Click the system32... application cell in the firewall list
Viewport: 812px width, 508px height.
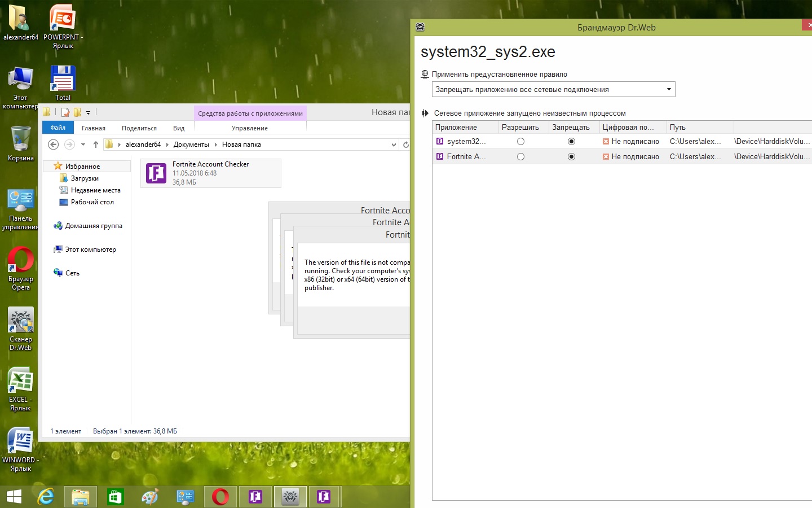coord(466,142)
